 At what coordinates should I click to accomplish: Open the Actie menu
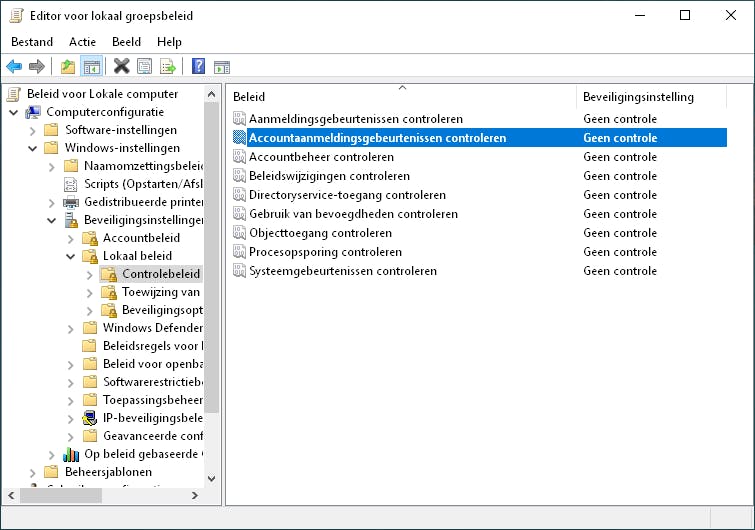(82, 42)
